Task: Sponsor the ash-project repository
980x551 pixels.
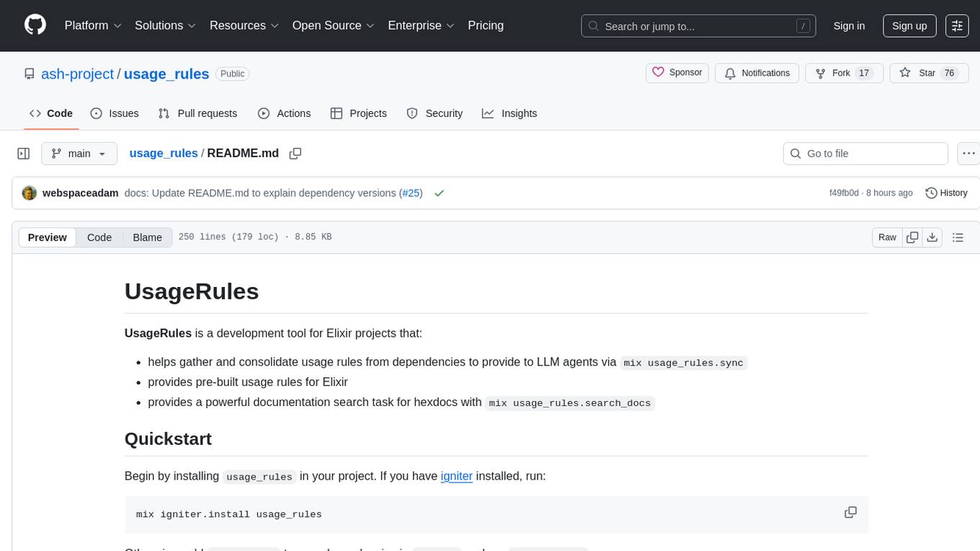Action: coord(677,73)
